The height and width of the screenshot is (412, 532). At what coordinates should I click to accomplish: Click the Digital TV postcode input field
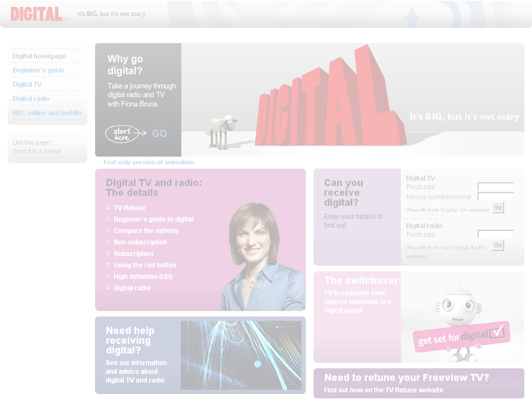pos(495,186)
